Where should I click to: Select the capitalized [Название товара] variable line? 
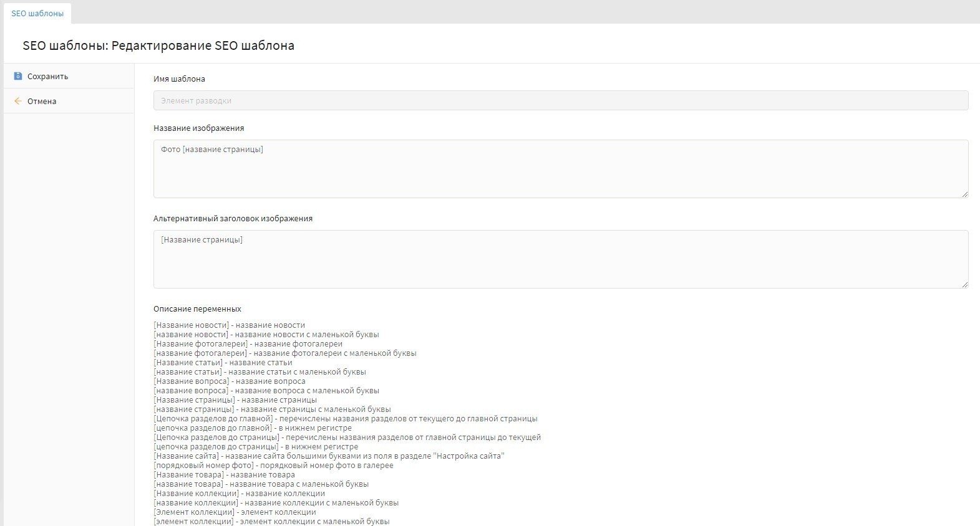[224, 475]
